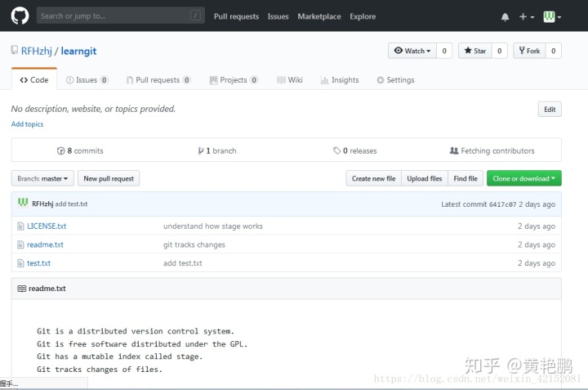Viewport: 588px width, 390px height.
Task: Click the GitHub octocat logo
Action: coord(20,16)
